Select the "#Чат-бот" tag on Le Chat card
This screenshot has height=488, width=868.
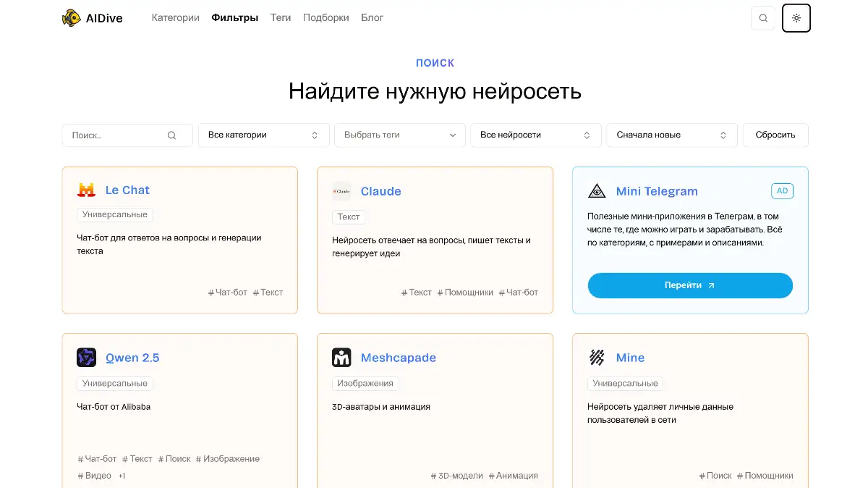click(x=228, y=293)
